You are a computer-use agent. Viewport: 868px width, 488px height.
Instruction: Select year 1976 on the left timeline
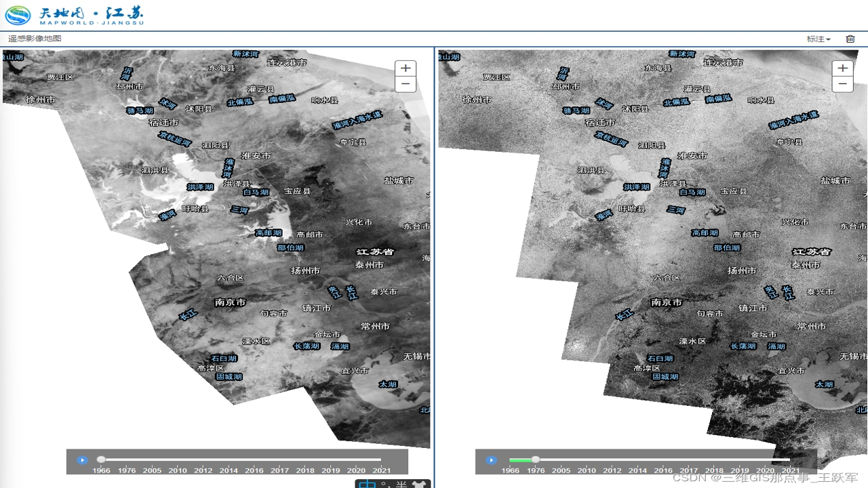click(x=127, y=470)
